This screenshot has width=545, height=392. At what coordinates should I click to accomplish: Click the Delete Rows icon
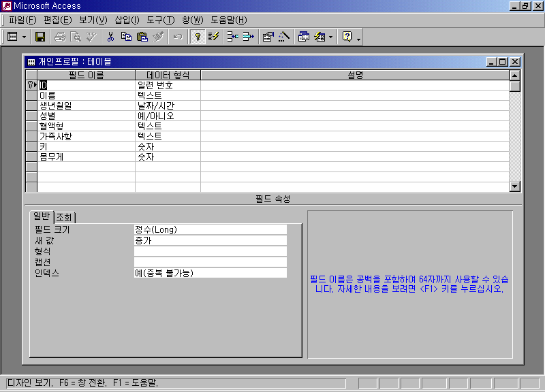(x=248, y=37)
